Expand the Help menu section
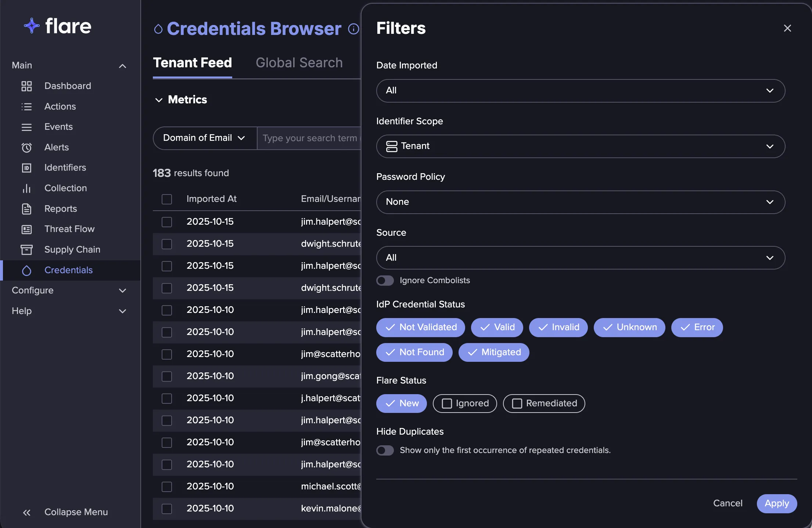This screenshot has width=812, height=528. click(69, 311)
